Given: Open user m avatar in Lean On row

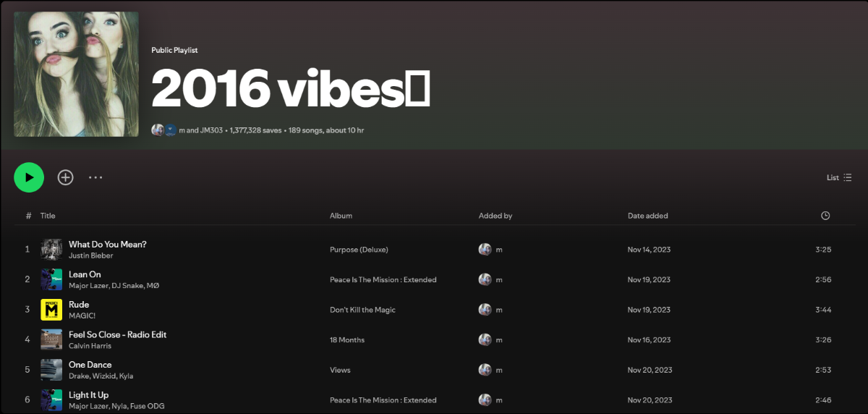Looking at the screenshot, I should click(485, 279).
